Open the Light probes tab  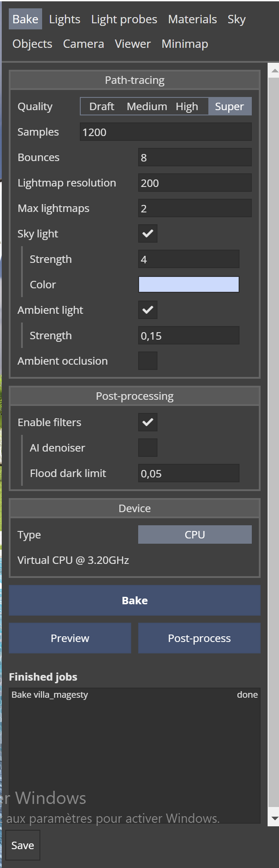124,19
